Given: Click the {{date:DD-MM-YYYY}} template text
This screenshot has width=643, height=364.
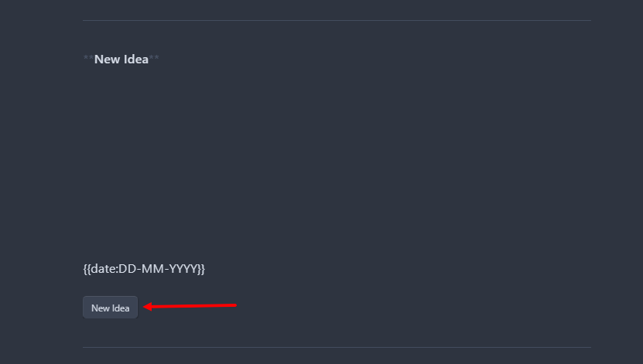Looking at the screenshot, I should click(144, 269).
